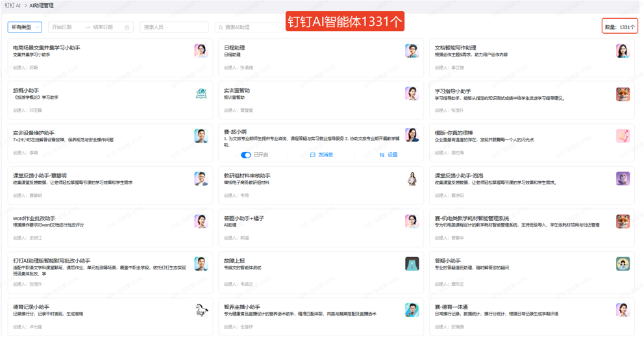Focus the 结束日期 date field

click(x=103, y=27)
